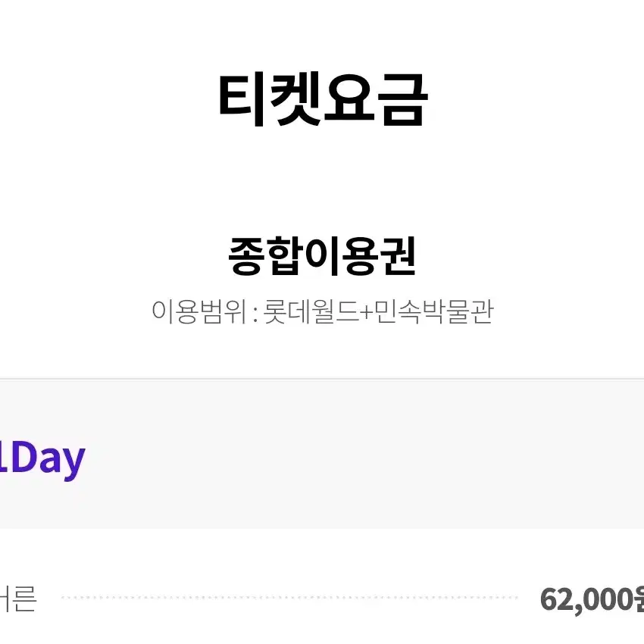Select the 종합이용권 section title
644x644 pixels.
click(323, 256)
